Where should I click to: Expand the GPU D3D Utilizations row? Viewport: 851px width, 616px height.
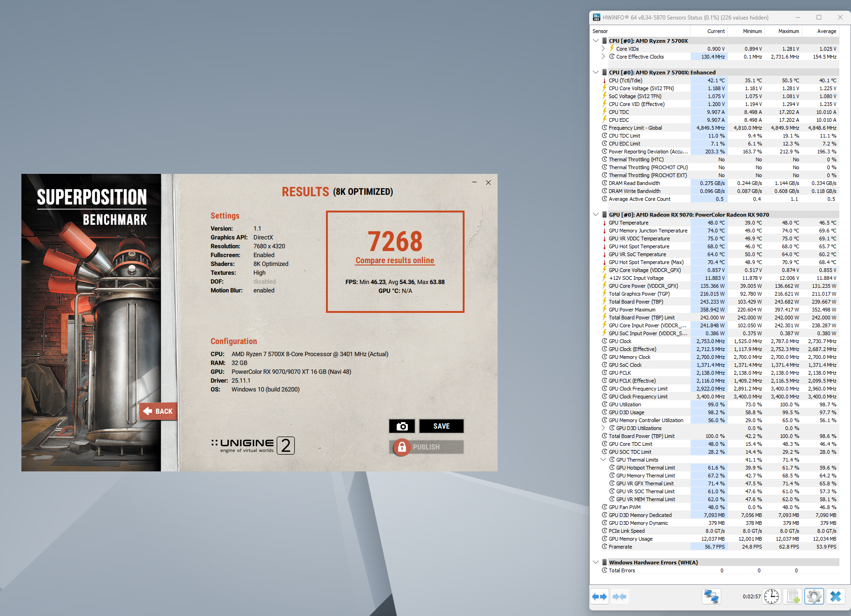tap(603, 428)
